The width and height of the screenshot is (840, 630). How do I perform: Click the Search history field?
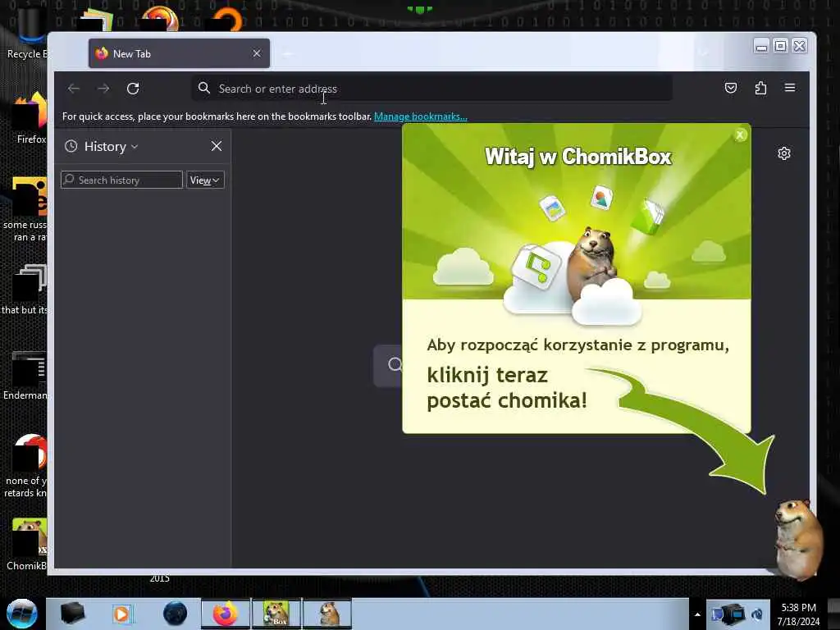tap(121, 180)
